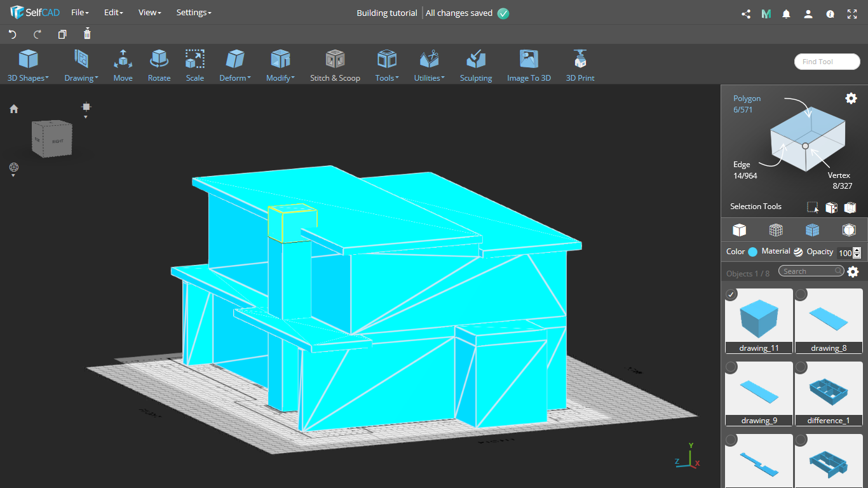This screenshot has width=868, height=488.
Task: Switch to wireframe render mode
Action: [776, 230]
